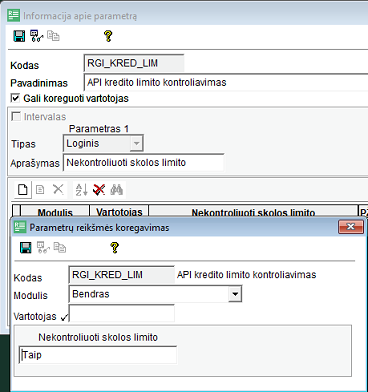Click the new record blank page icon
The image size is (368, 392).
[22, 190]
